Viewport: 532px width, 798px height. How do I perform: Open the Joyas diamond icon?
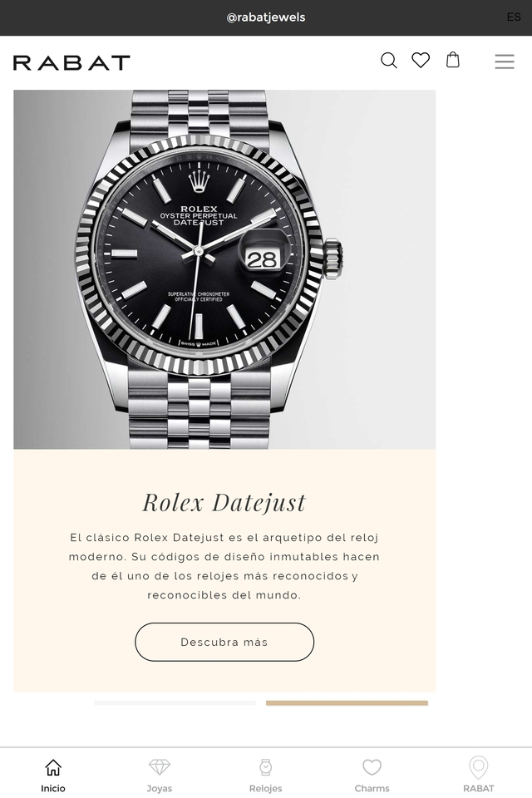(160, 767)
